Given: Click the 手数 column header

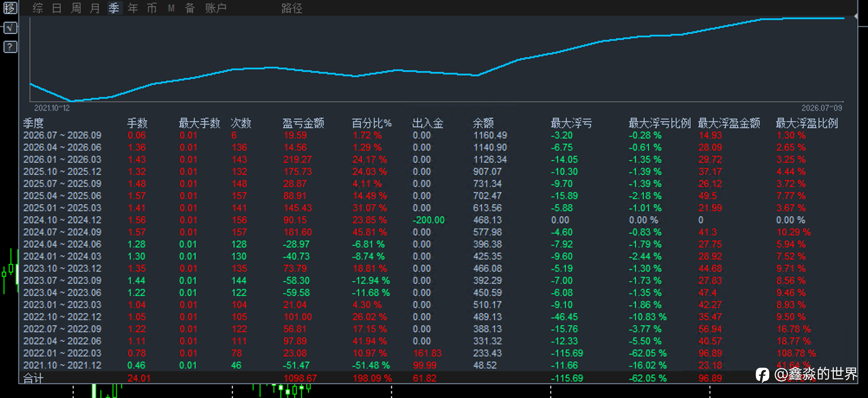Looking at the screenshot, I should tap(137, 123).
